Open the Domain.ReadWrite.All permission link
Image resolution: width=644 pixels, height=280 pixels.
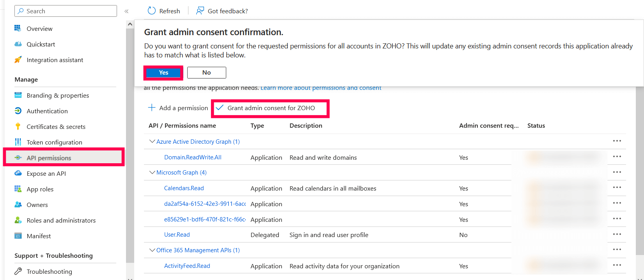tap(193, 157)
